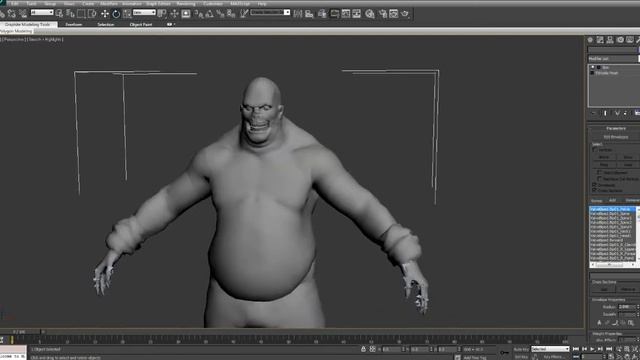
Task: Check Backface Cull Vertices checkbox
Action: coord(600,178)
